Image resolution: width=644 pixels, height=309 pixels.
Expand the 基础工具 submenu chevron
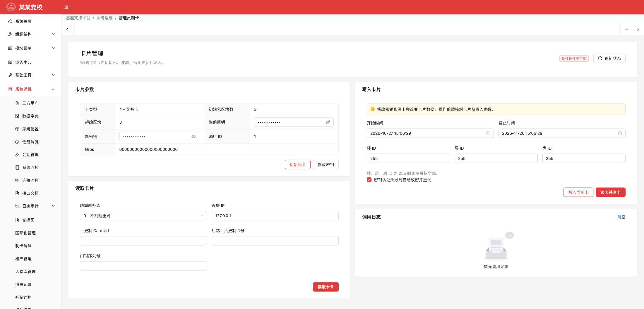pos(53,75)
